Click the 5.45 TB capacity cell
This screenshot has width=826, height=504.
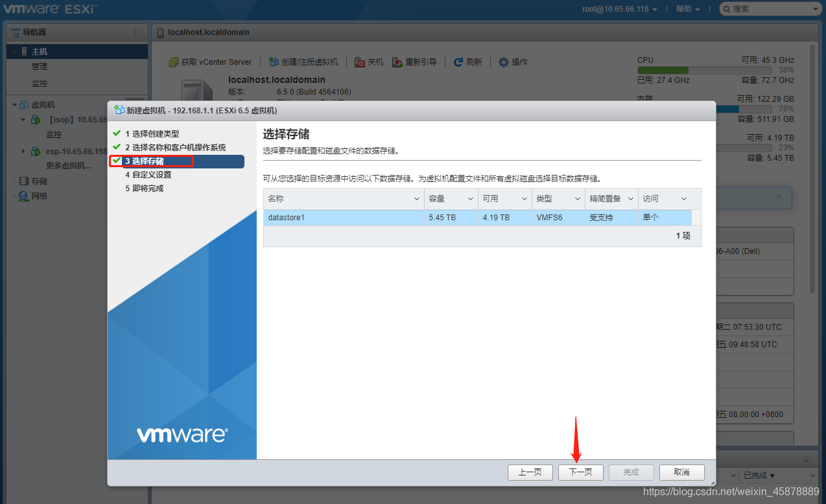click(x=451, y=218)
